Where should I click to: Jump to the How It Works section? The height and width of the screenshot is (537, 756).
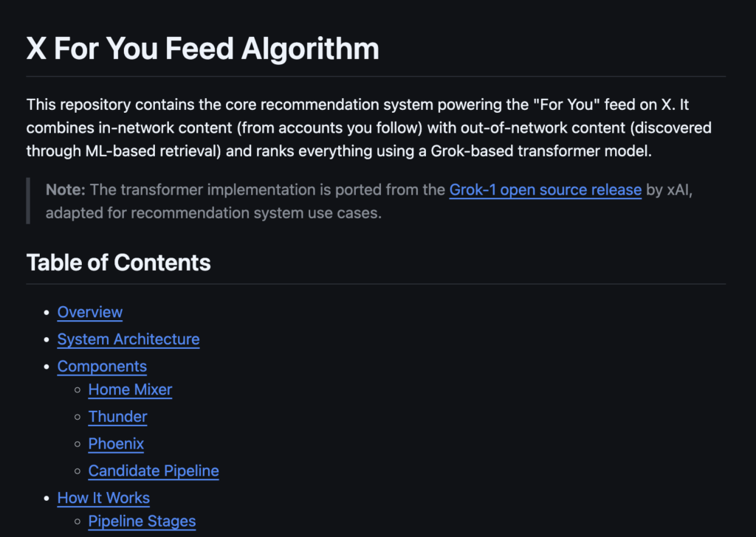103,498
